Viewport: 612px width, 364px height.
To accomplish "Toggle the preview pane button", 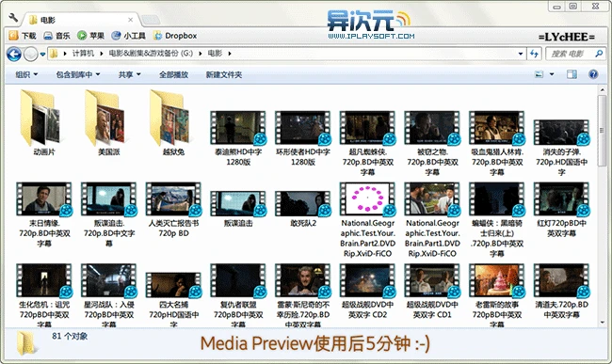I will coord(572,74).
